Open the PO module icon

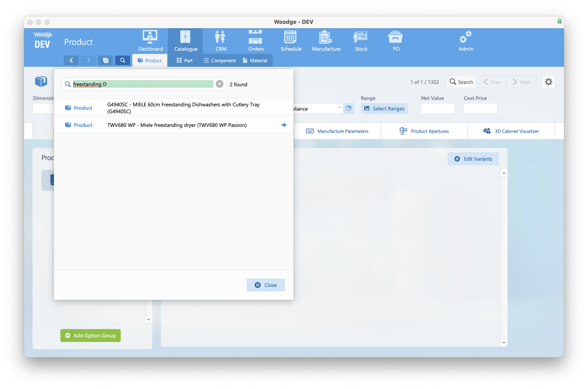coord(396,37)
